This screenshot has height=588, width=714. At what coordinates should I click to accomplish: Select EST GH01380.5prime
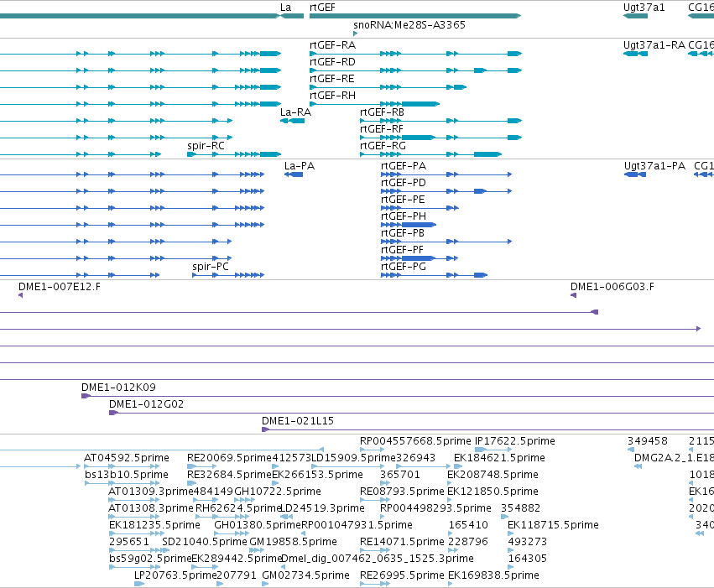[258, 525]
